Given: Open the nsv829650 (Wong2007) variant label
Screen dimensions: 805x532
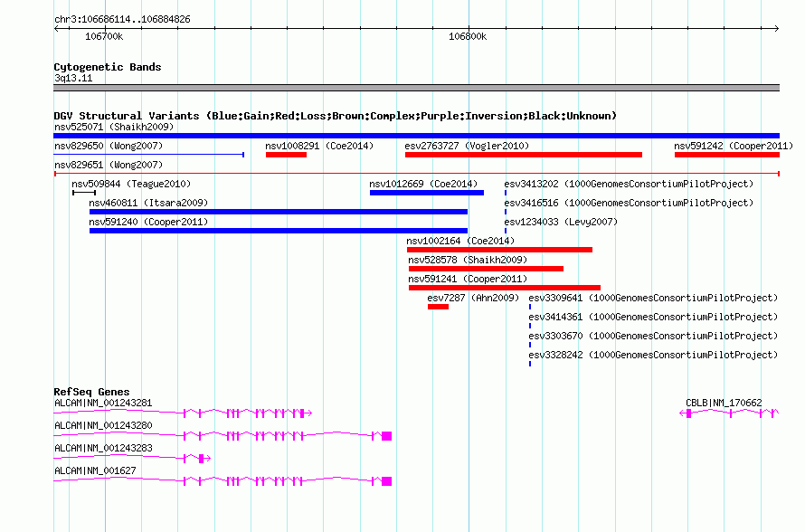Looking at the screenshot, I should coord(109,146).
